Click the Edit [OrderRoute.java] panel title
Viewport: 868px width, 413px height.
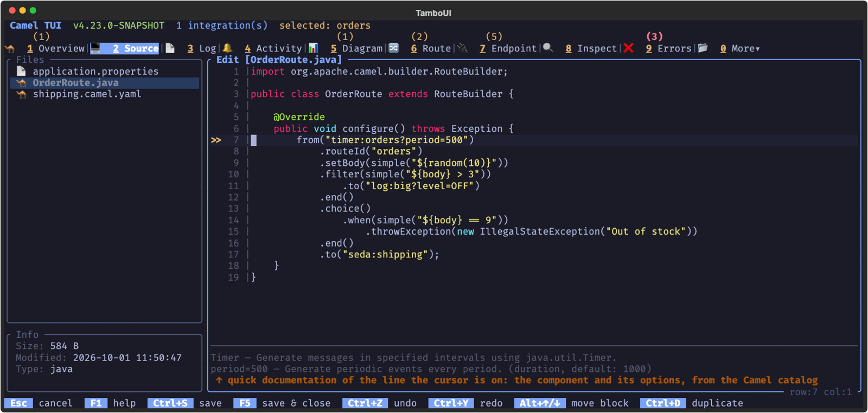279,60
